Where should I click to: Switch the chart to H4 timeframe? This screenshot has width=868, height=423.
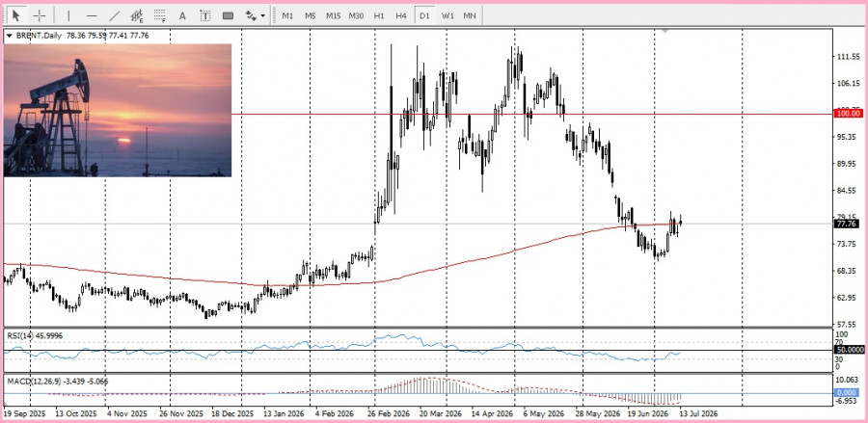coord(401,15)
